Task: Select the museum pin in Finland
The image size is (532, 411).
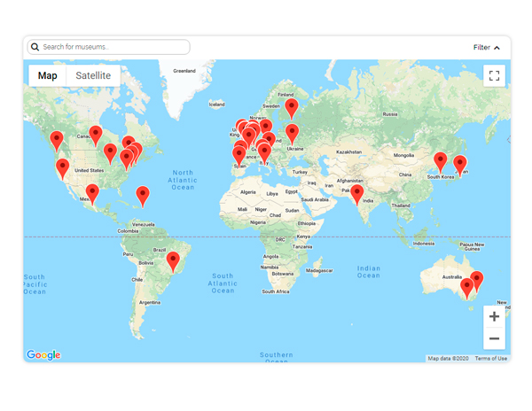Action: click(x=292, y=107)
